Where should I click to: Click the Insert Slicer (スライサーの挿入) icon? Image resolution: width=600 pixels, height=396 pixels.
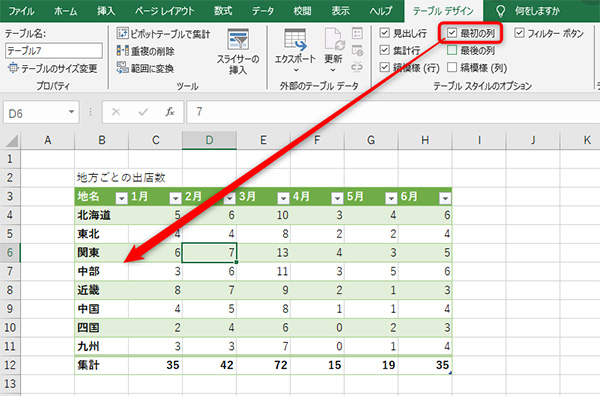point(238,39)
